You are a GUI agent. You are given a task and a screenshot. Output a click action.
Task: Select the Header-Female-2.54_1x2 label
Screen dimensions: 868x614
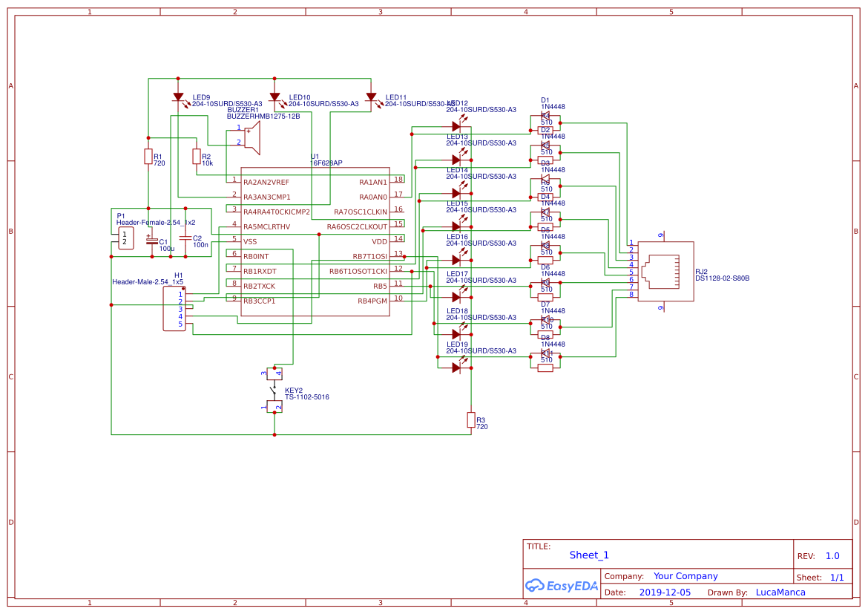click(156, 223)
